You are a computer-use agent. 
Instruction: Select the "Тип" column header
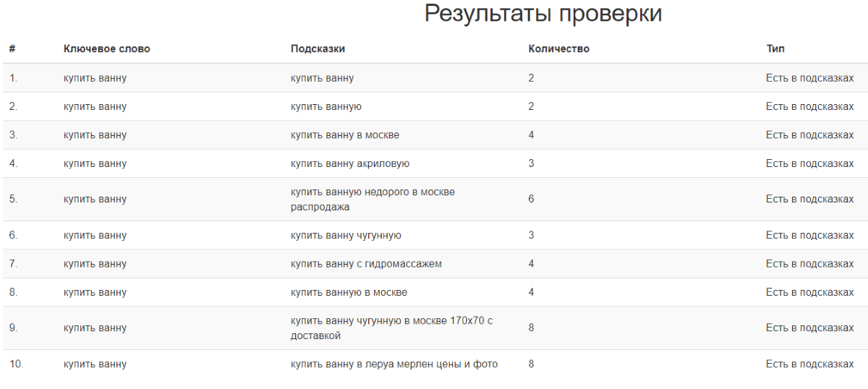[x=775, y=49]
